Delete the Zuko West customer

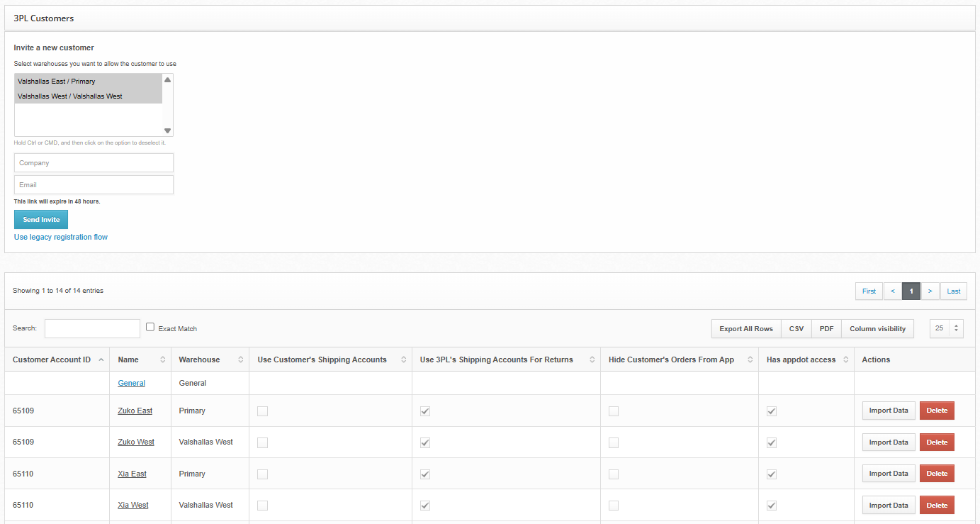(937, 442)
